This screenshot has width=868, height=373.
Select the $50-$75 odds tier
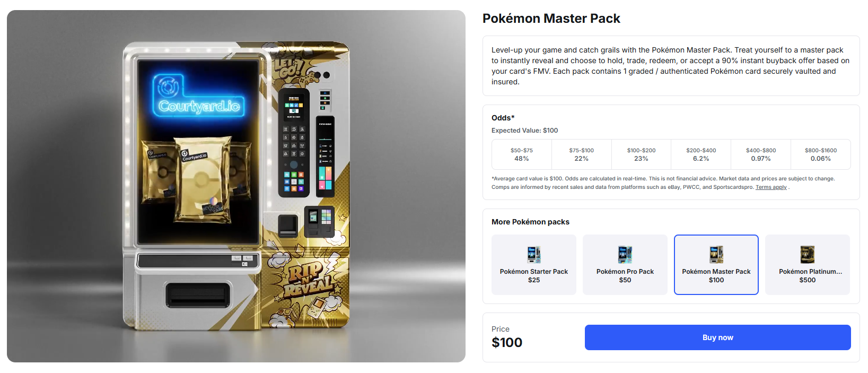522,154
